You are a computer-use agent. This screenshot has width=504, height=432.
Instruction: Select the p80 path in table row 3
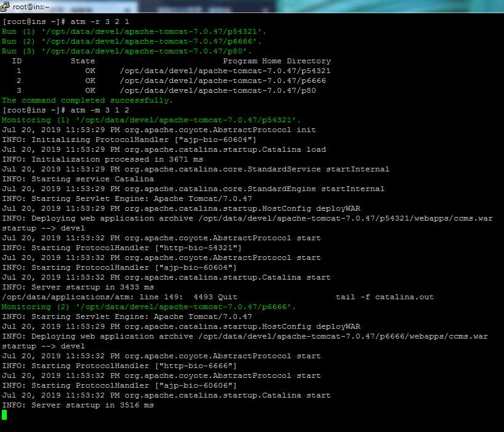[217, 90]
